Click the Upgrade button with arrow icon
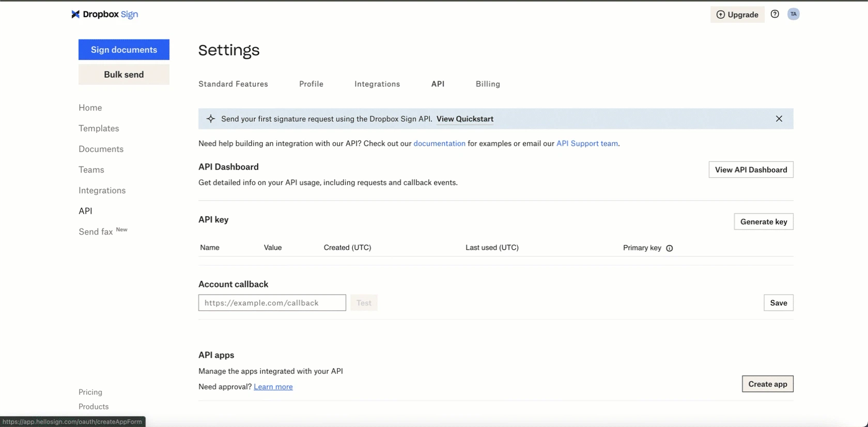This screenshot has width=868, height=427. [x=737, y=14]
